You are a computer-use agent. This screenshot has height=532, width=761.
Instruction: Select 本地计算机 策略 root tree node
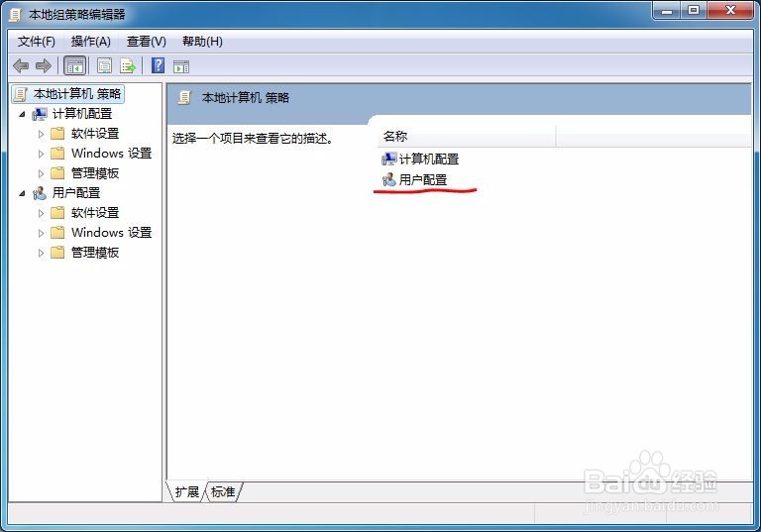click(76, 94)
